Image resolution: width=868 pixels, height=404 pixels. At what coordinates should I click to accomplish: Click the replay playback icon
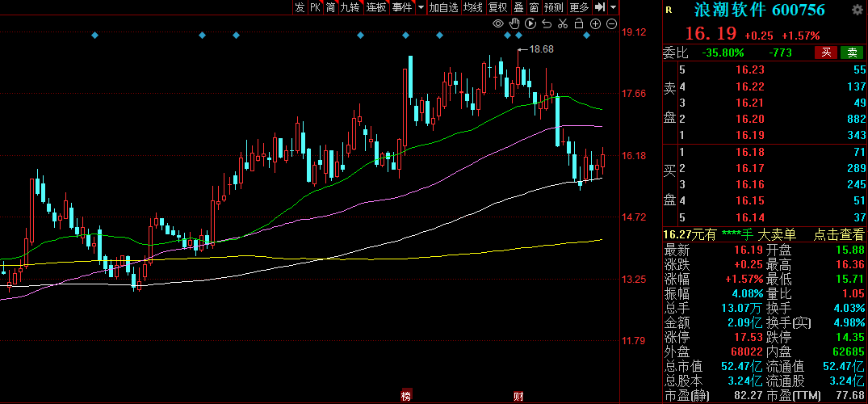pos(530,23)
